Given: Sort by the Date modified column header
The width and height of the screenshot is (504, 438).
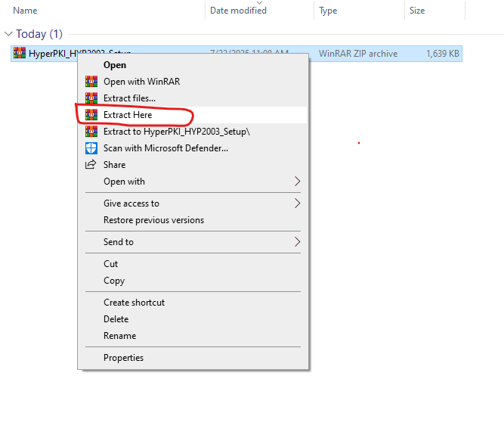Looking at the screenshot, I should tap(238, 11).
